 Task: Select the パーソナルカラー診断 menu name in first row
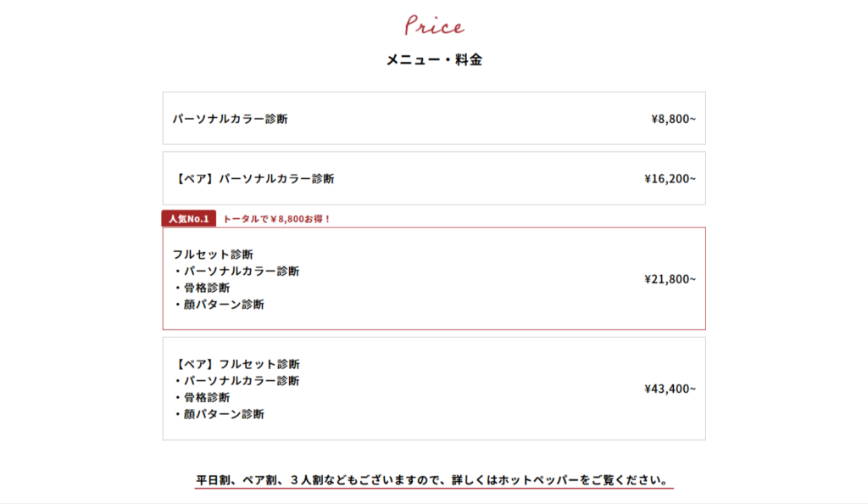pos(230,119)
